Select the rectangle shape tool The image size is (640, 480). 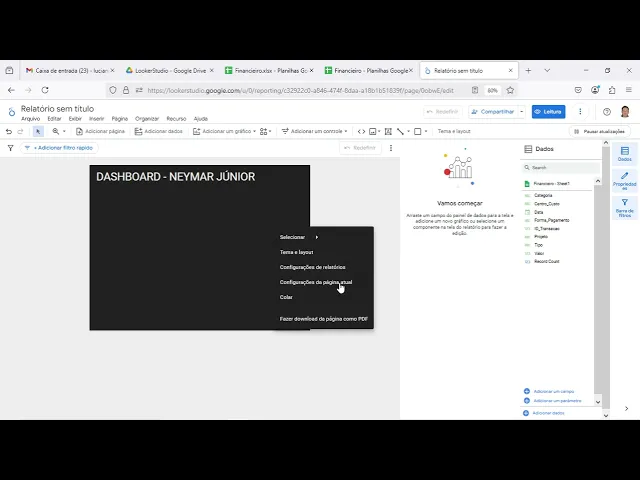pos(418,131)
